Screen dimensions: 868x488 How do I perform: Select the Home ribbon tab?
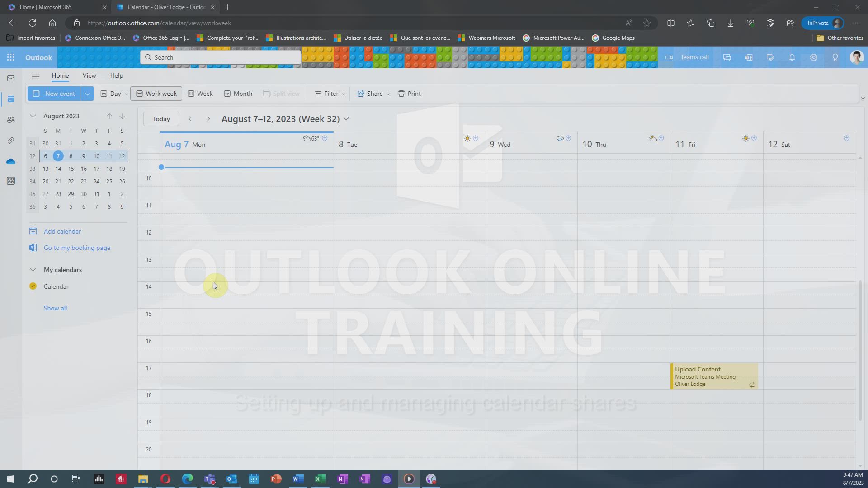(60, 76)
